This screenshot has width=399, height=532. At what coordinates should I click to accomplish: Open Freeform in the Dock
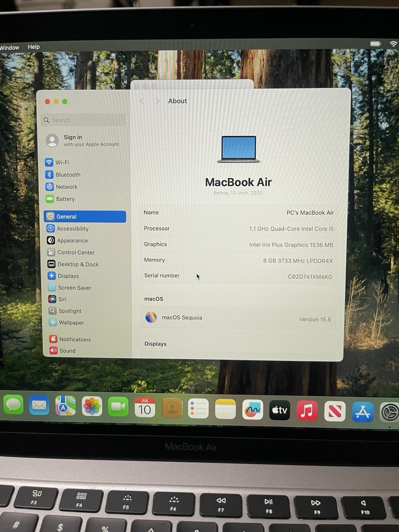click(x=253, y=409)
